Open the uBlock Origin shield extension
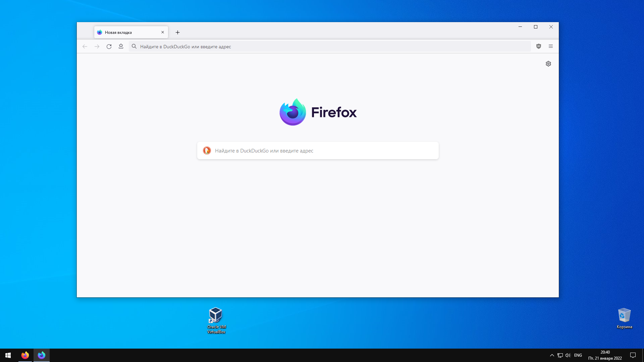 tap(539, 46)
